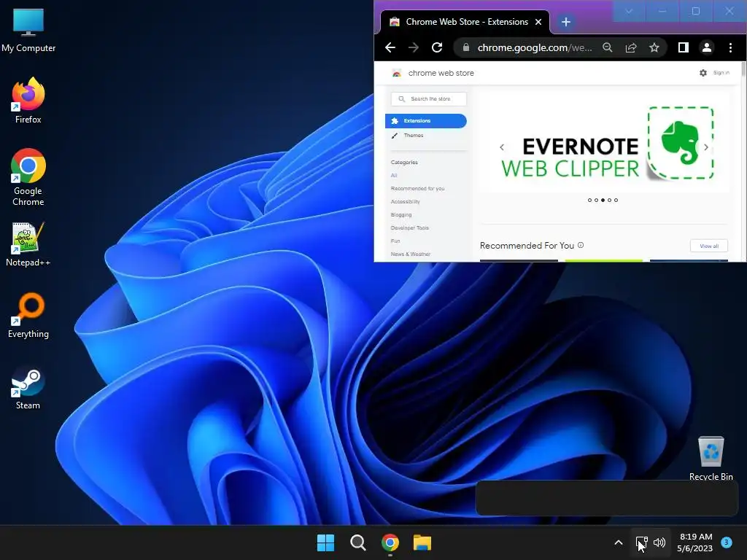Viewport: 747px width, 560px height.
Task: Click View all recommended extensions
Action: 709,246
